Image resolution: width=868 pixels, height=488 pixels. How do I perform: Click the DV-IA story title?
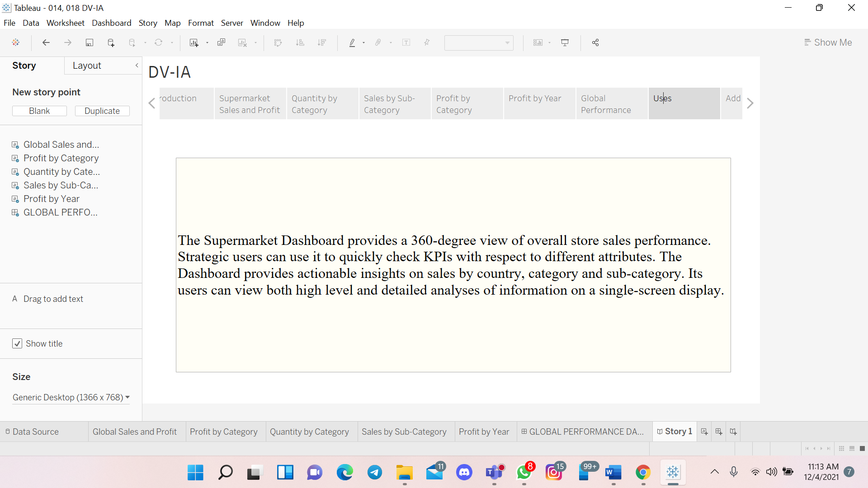(x=170, y=72)
